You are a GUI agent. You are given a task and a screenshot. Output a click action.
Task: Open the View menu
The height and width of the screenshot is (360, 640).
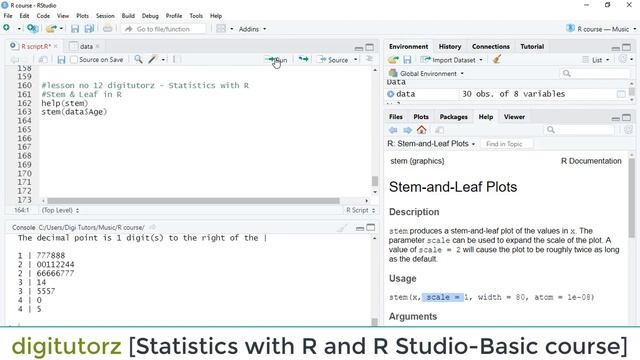click(x=63, y=16)
